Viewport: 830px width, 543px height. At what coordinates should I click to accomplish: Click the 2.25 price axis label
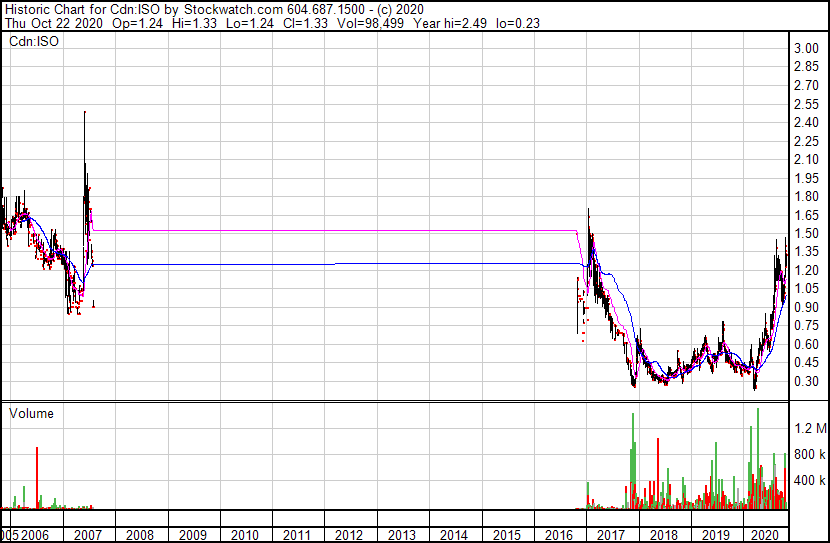click(x=806, y=141)
